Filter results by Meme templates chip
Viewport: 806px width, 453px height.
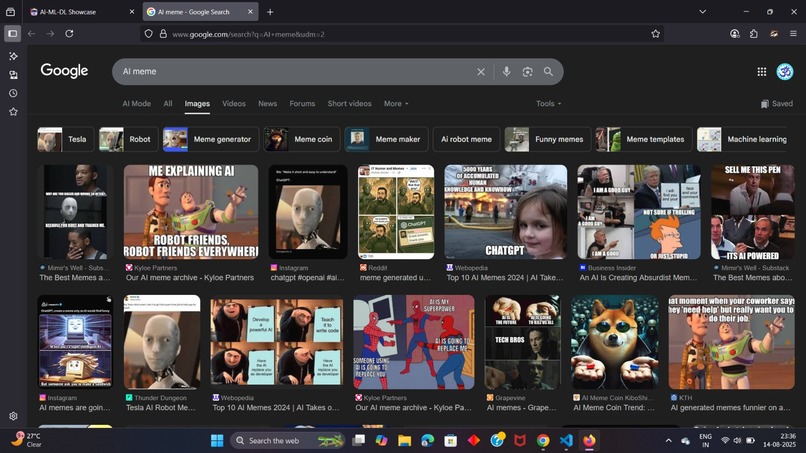point(644,139)
